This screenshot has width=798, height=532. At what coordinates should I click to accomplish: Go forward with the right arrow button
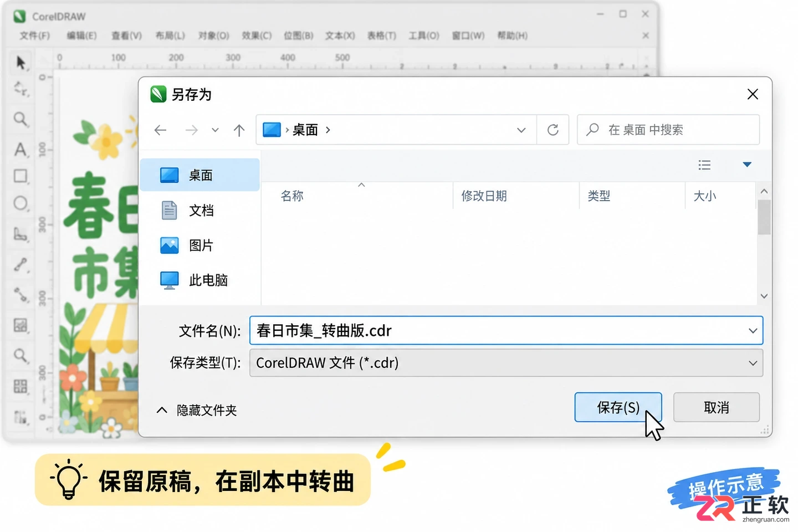pos(191,130)
